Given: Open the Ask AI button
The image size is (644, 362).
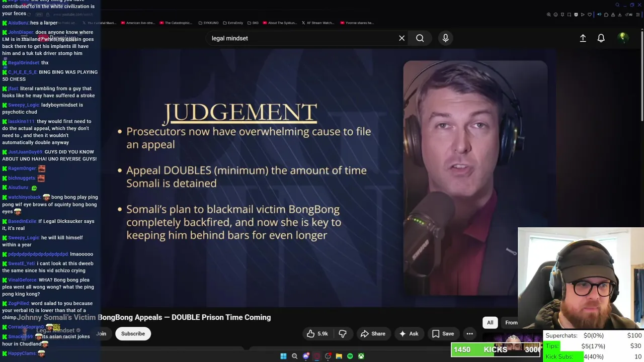Looking at the screenshot, I should tap(409, 334).
